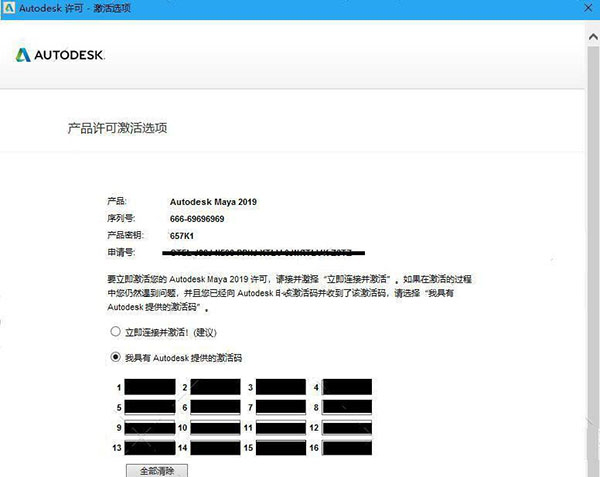Click the heading 产品许可激活选项
600x496 pixels.
[117, 128]
